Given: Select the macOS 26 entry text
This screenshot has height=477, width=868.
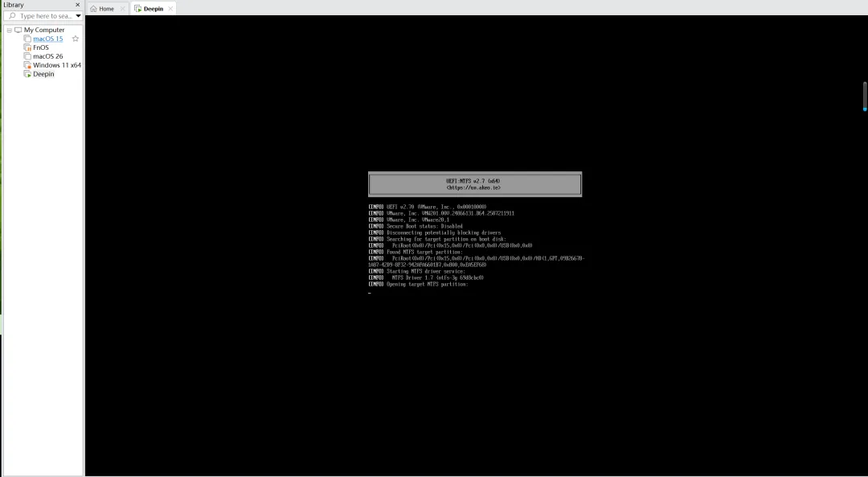Looking at the screenshot, I should 47,56.
